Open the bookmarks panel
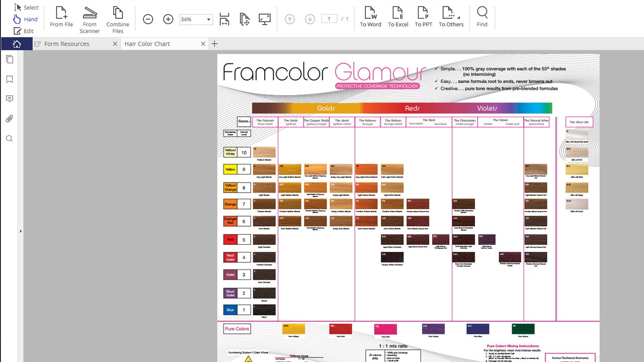The height and width of the screenshot is (362, 644). 10,79
